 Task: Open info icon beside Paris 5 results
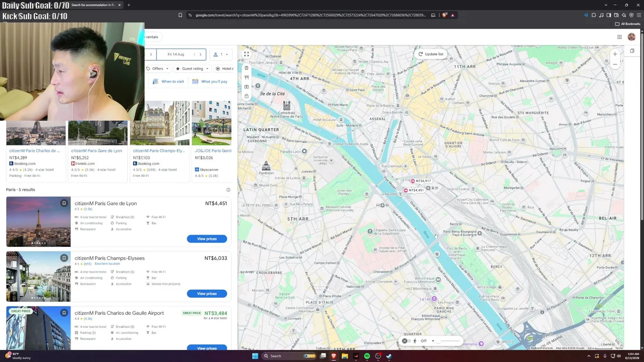tap(228, 190)
